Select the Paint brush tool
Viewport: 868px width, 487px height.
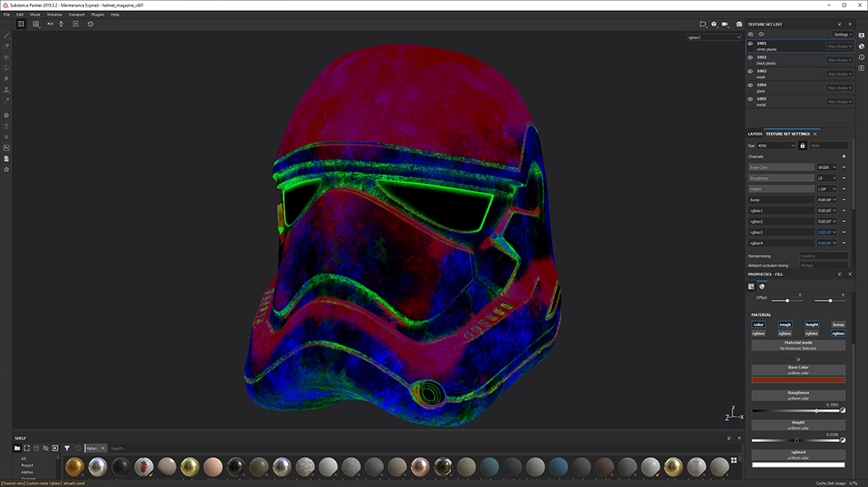click(x=7, y=36)
